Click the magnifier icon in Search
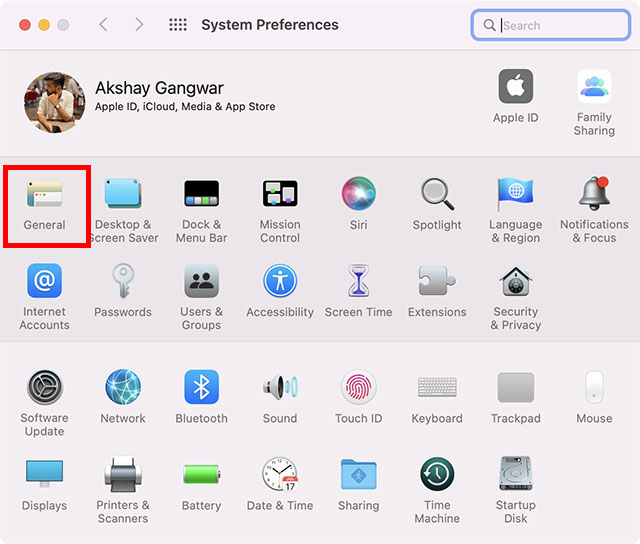Screen dimensions: 640x544 [x=489, y=25]
